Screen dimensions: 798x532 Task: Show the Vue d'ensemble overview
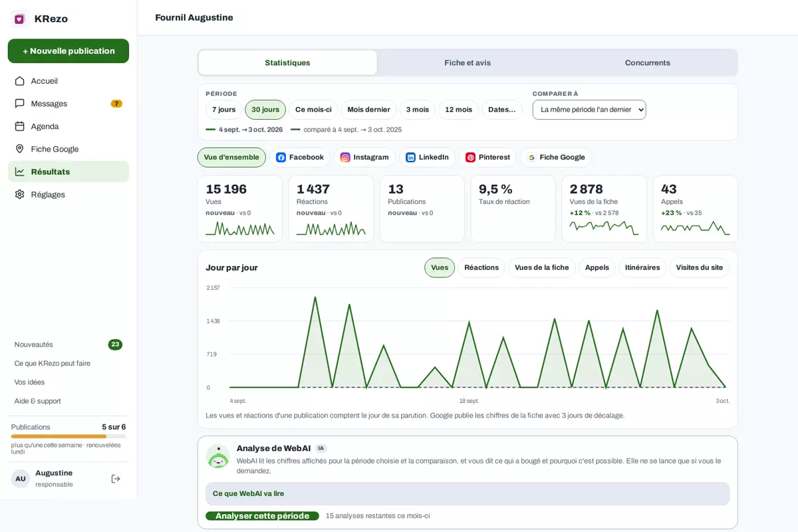(231, 158)
